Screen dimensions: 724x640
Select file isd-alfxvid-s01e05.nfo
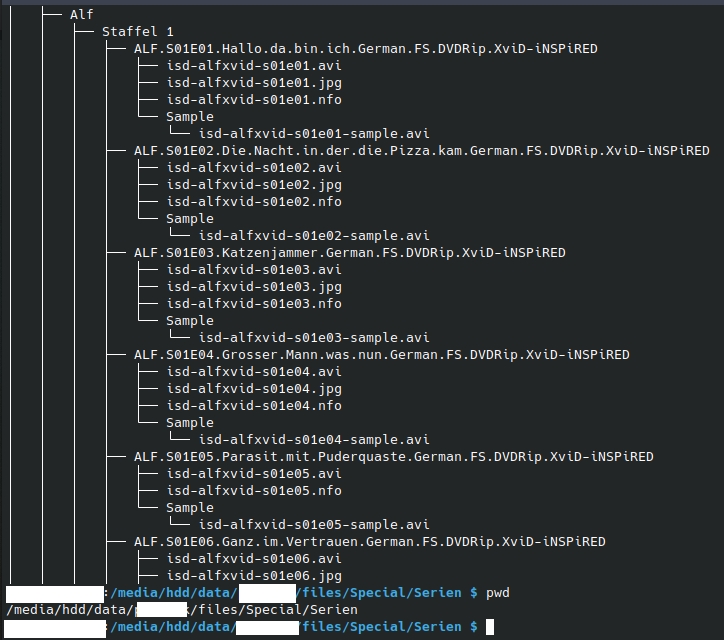[x=254, y=491]
